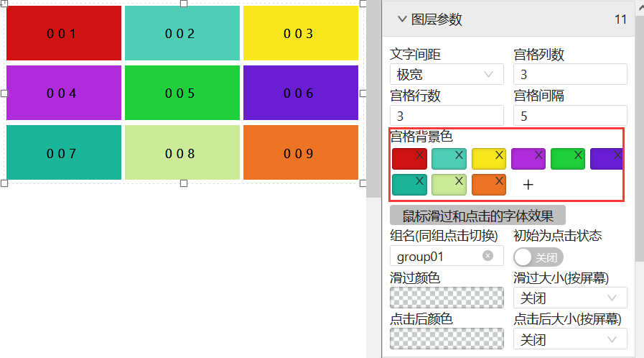Select the teal 007 grid cell
Screen dimensions: 644x358
click(x=64, y=152)
